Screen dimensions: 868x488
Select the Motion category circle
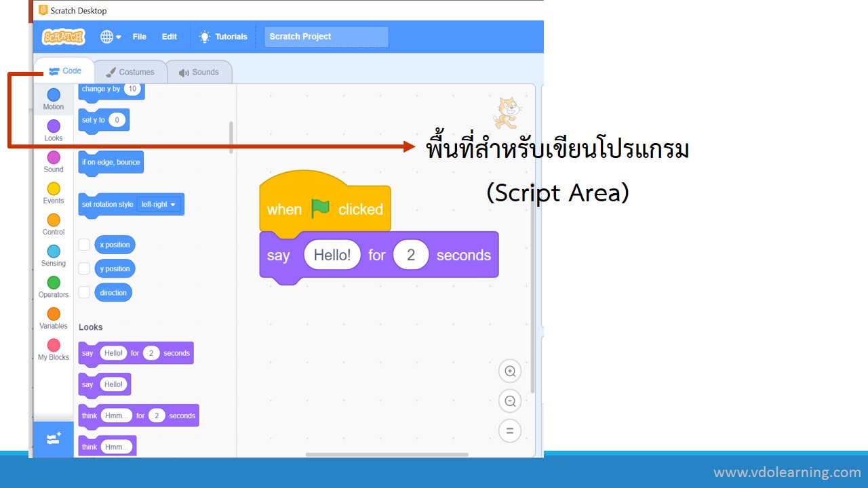point(54,96)
